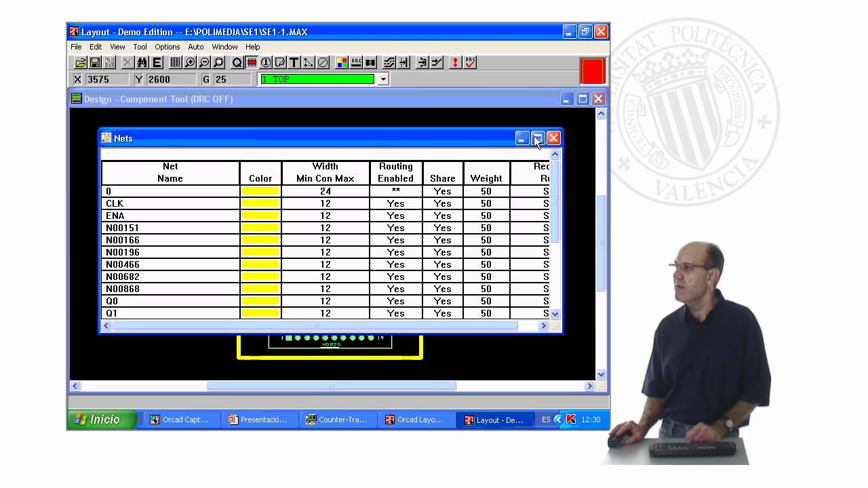Open the Color settings icon
This screenshot has width=868, height=488.
point(342,62)
